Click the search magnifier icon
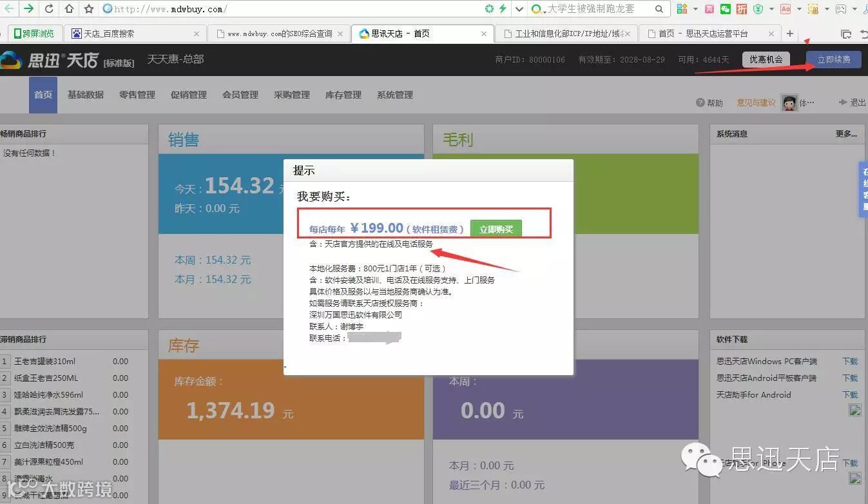The height and width of the screenshot is (504, 868). click(x=659, y=9)
